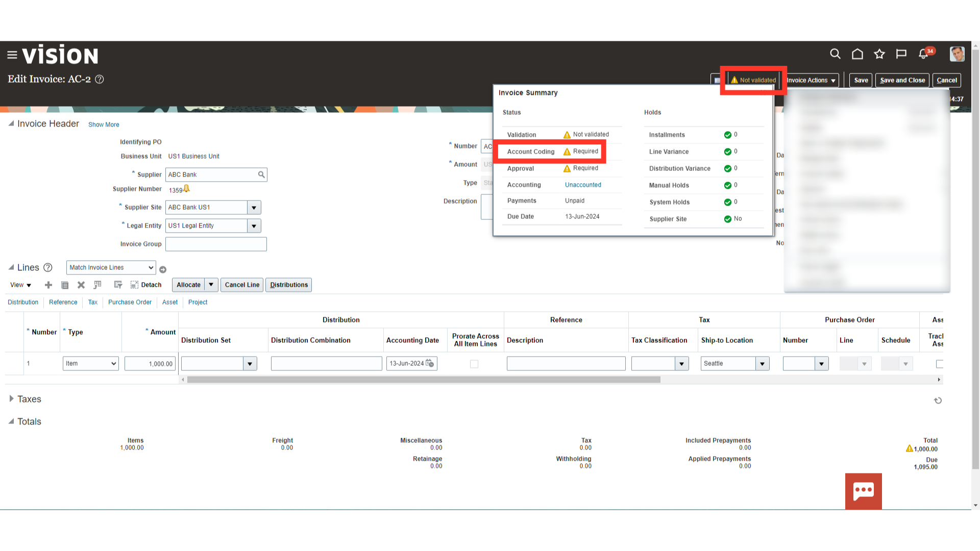Jump to Tax column group link
Screen dimensions: 980x551
(93, 302)
